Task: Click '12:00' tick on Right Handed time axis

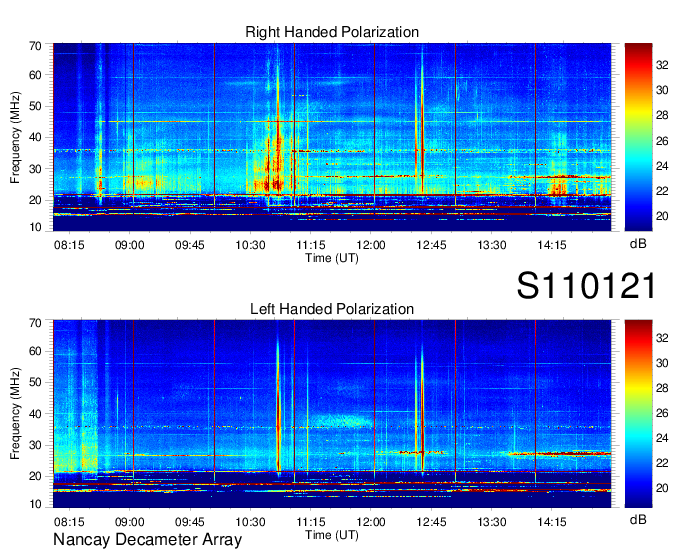Action: click(371, 245)
